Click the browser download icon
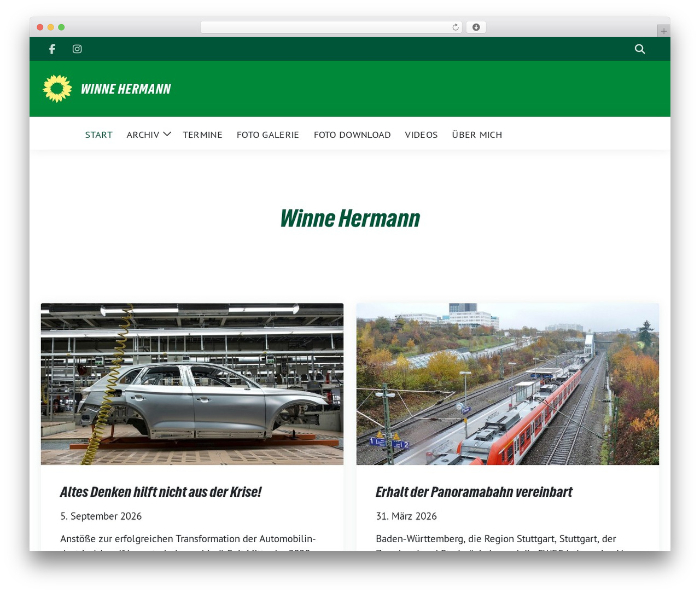Viewport: 700px width, 593px height. click(476, 27)
